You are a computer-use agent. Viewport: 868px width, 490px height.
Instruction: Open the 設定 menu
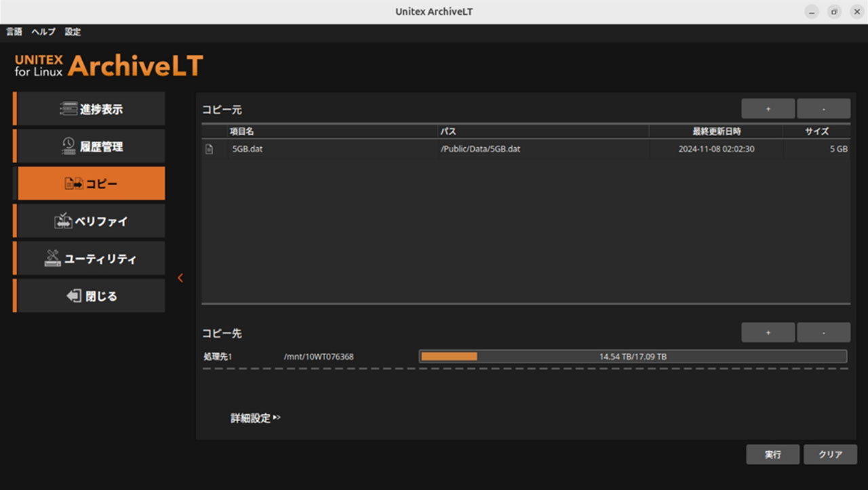73,32
